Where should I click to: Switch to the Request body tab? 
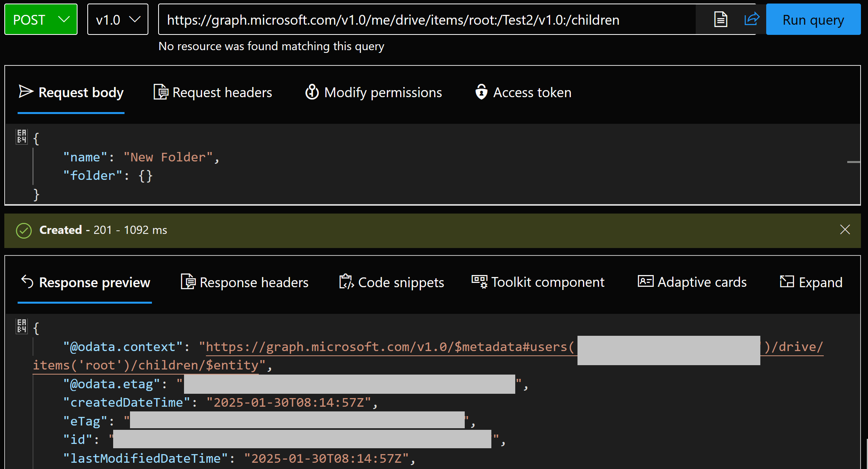point(71,92)
